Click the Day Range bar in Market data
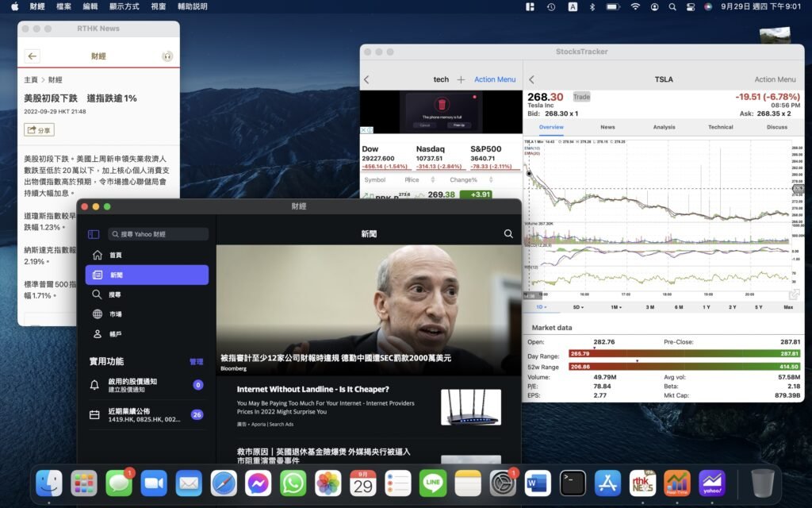This screenshot has width=812, height=508. coord(684,353)
